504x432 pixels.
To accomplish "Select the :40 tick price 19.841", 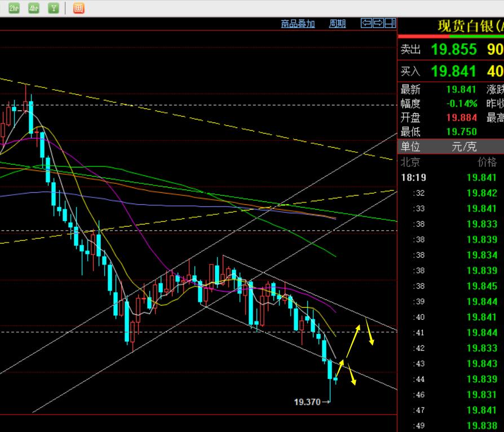I will point(482,317).
